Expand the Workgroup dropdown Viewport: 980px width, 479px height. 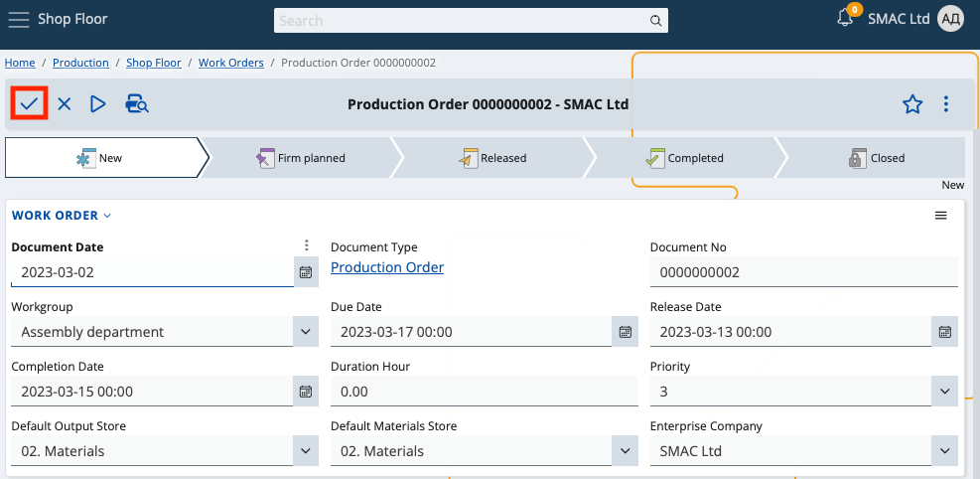pos(306,332)
